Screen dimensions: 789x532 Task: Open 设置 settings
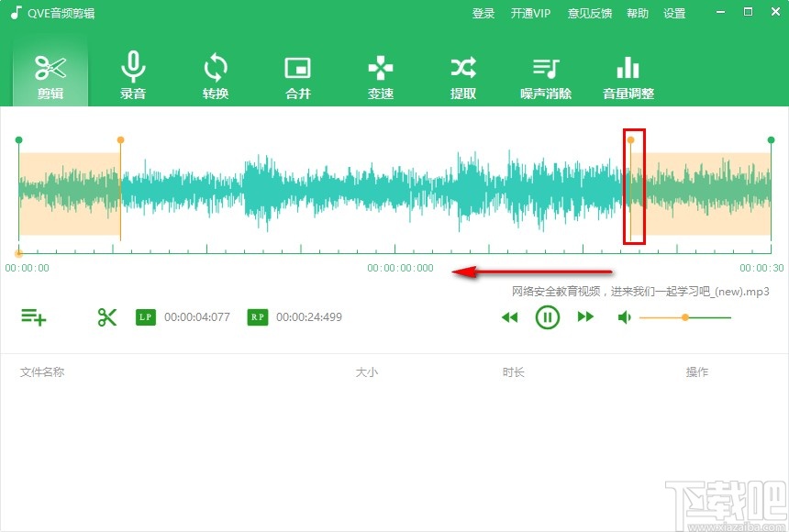[674, 14]
